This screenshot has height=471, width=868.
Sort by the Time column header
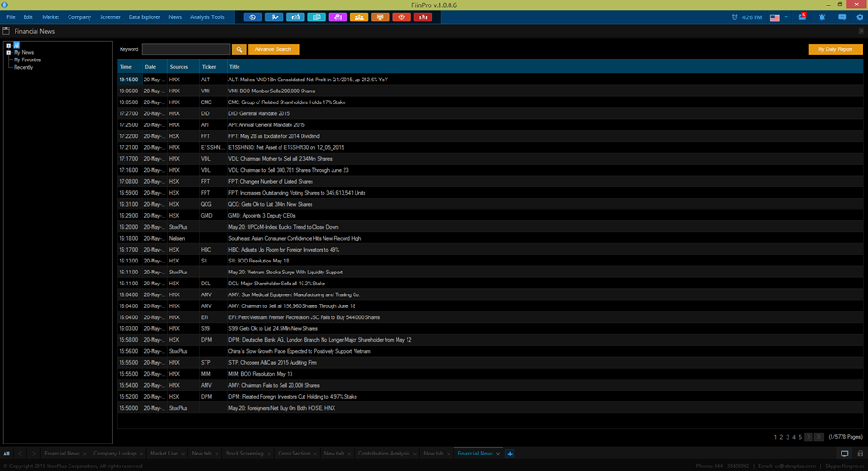(x=130, y=67)
